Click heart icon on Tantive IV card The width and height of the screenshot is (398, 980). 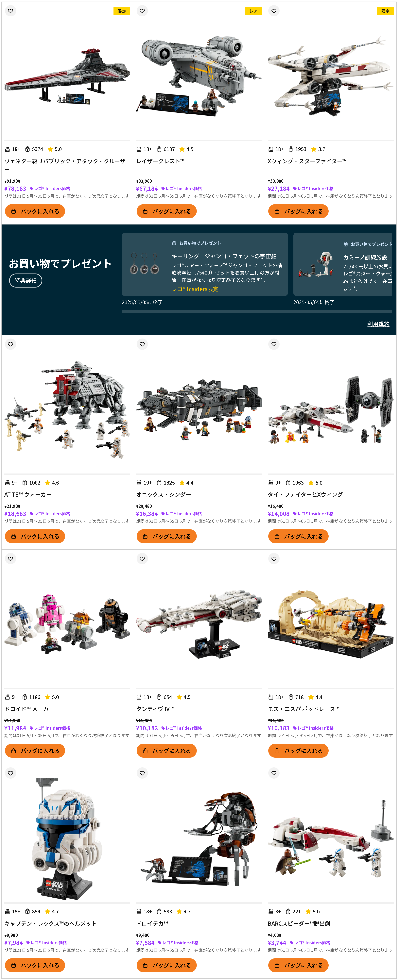coord(142,559)
